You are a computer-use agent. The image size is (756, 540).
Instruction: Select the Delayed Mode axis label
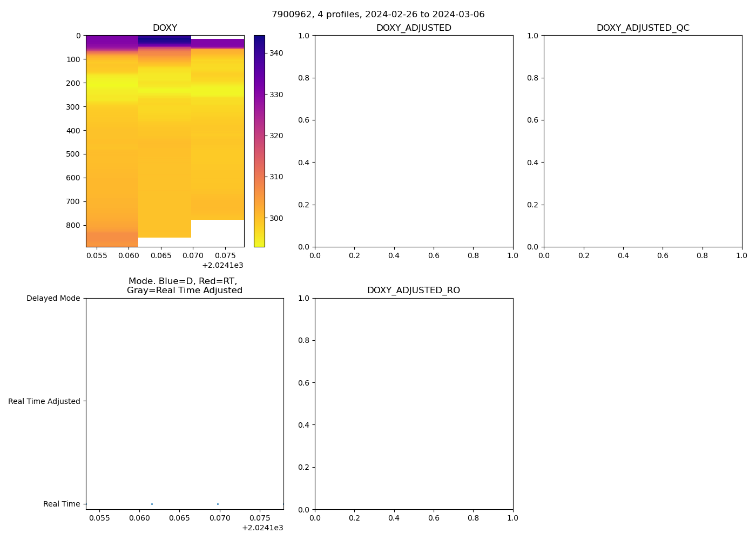[x=53, y=299]
